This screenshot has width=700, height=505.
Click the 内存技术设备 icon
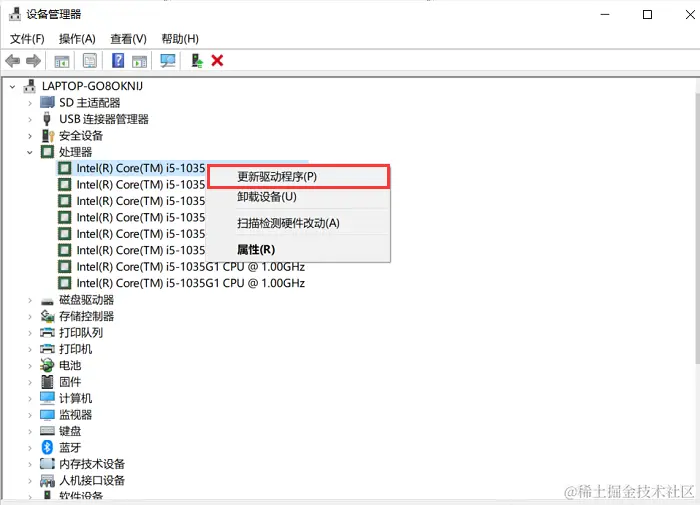47,463
